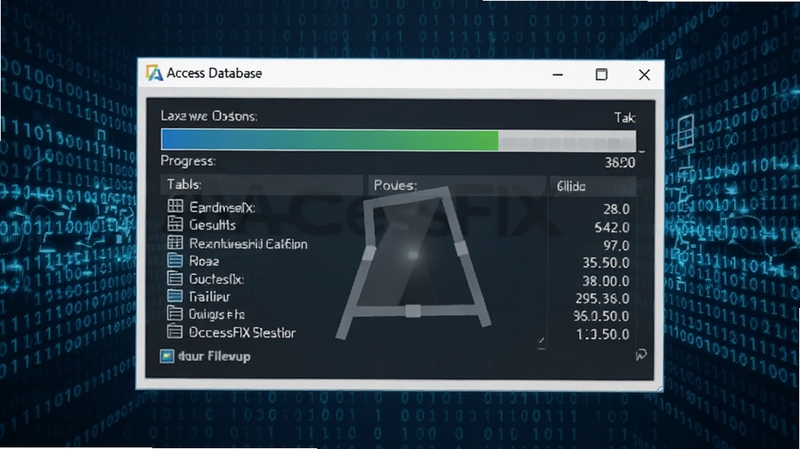Image resolution: width=800 pixels, height=449 pixels.
Task: Select the folder icon beside Ouigrs fls
Action: click(x=175, y=313)
